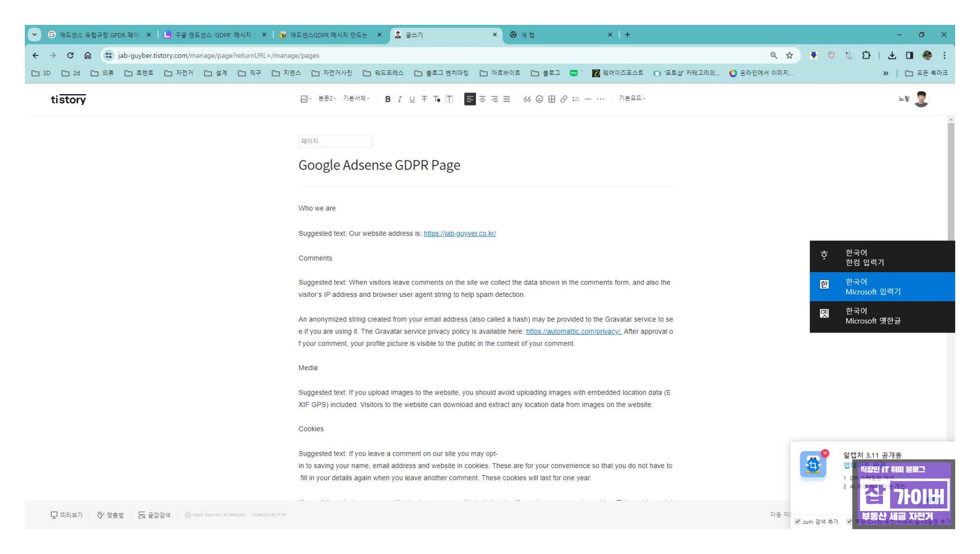Screen dimensions: 980x554
Task: Open 웨어이즈포스트 bookmark
Action: (618, 73)
